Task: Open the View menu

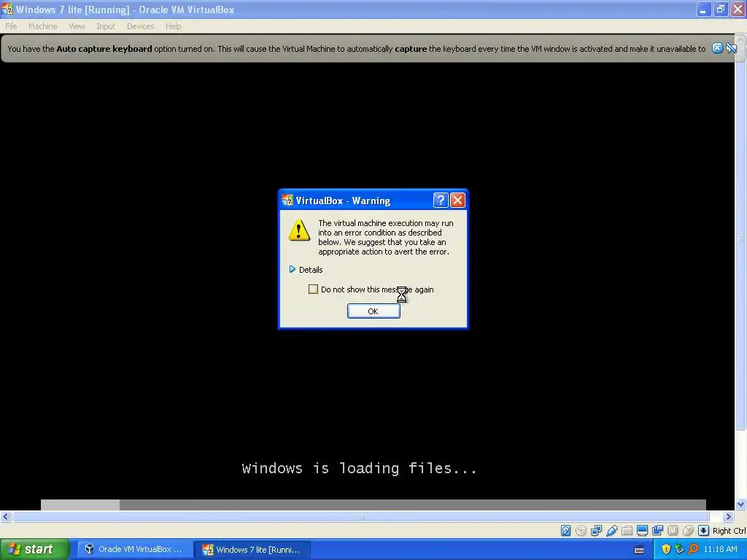Action: [77, 26]
